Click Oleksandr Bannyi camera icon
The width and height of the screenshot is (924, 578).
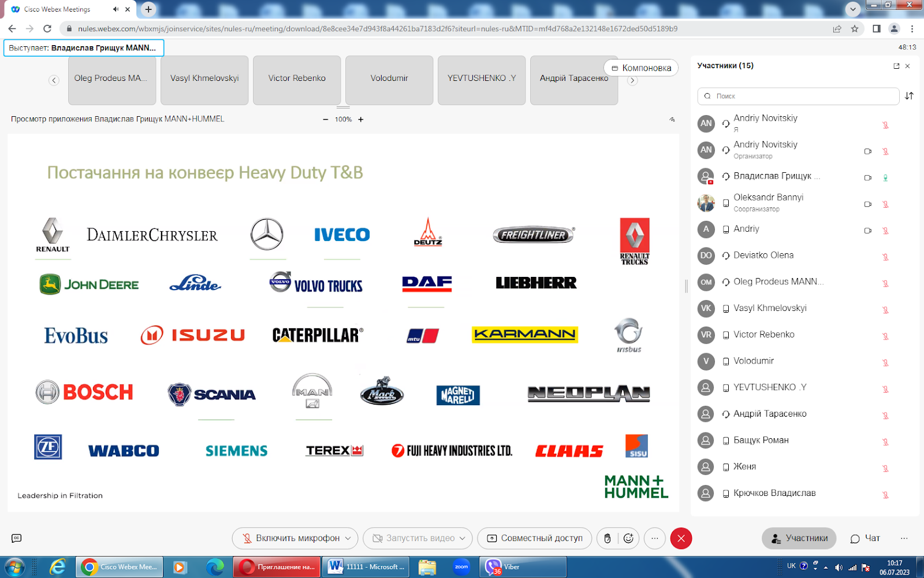(x=867, y=204)
